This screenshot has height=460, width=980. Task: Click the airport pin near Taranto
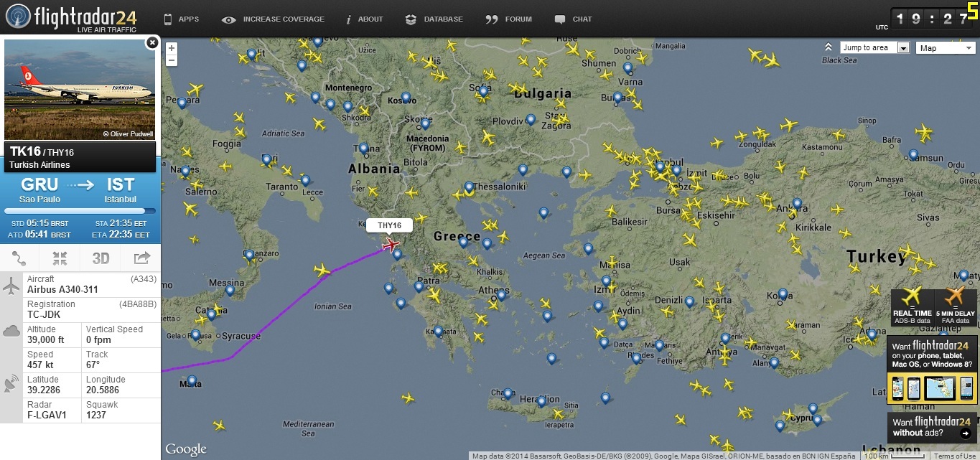click(x=267, y=159)
